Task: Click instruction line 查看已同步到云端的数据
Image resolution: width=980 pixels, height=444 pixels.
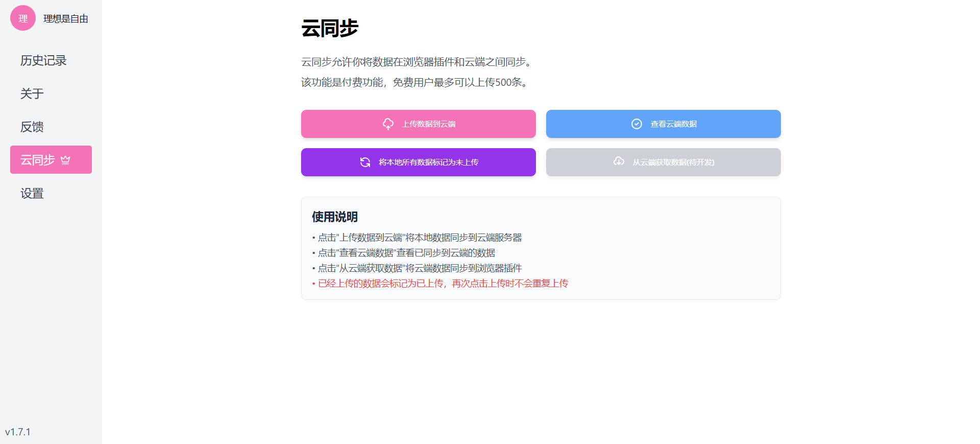Action: 404,252
